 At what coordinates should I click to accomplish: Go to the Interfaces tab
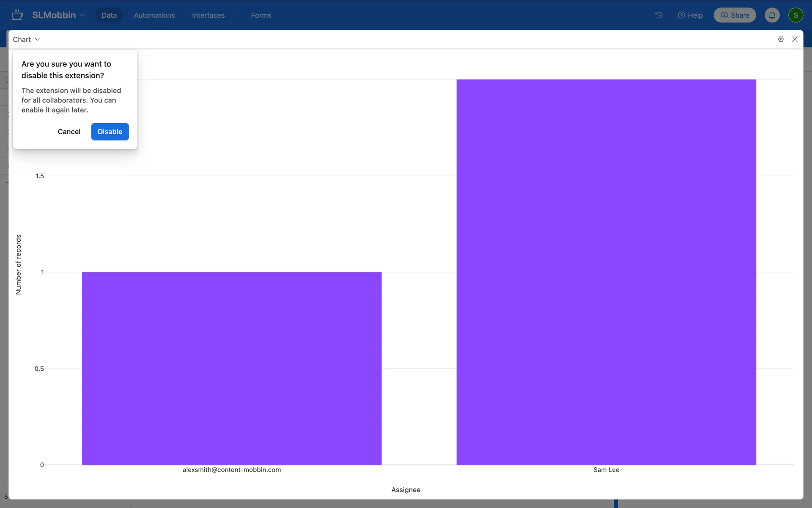(x=208, y=15)
